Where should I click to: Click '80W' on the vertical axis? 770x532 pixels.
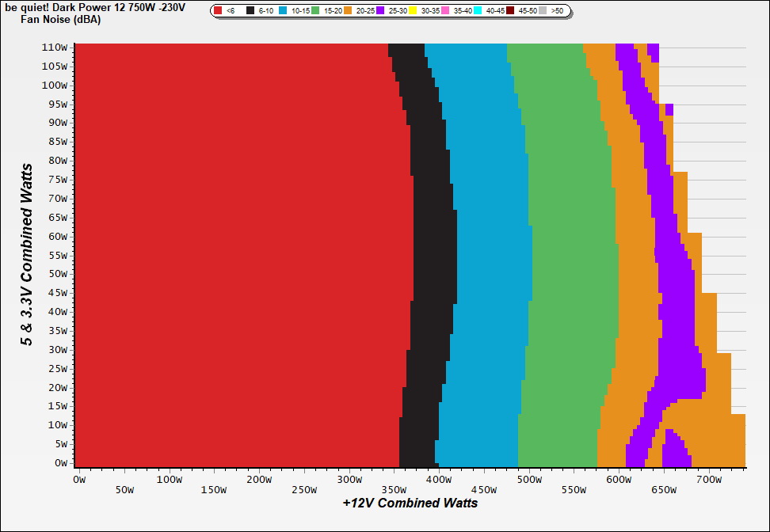58,161
